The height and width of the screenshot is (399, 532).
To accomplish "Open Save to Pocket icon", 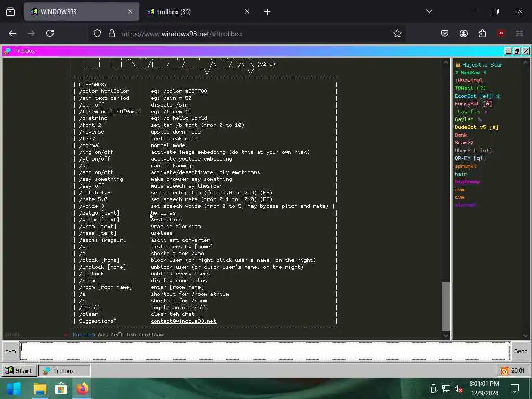I will 445,33.
